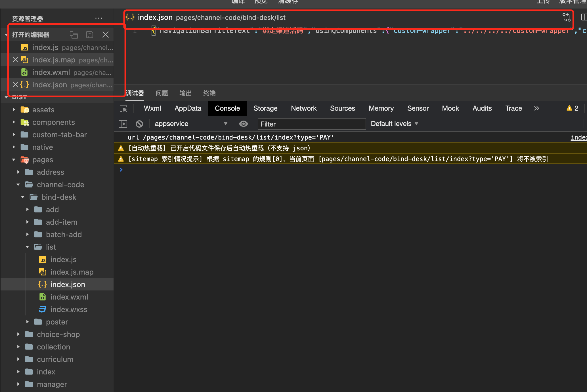Open index.wxss in the file tree
This screenshot has width=587, height=392.
point(69,309)
